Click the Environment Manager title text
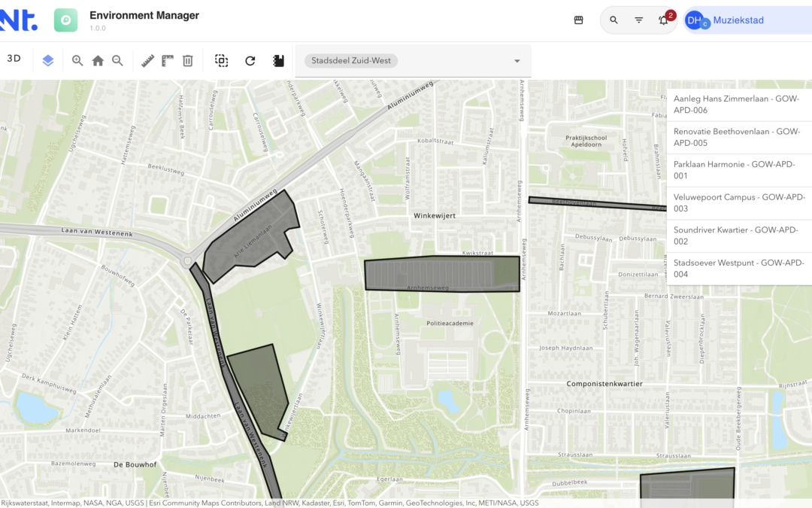This screenshot has height=508, width=812. coord(144,15)
